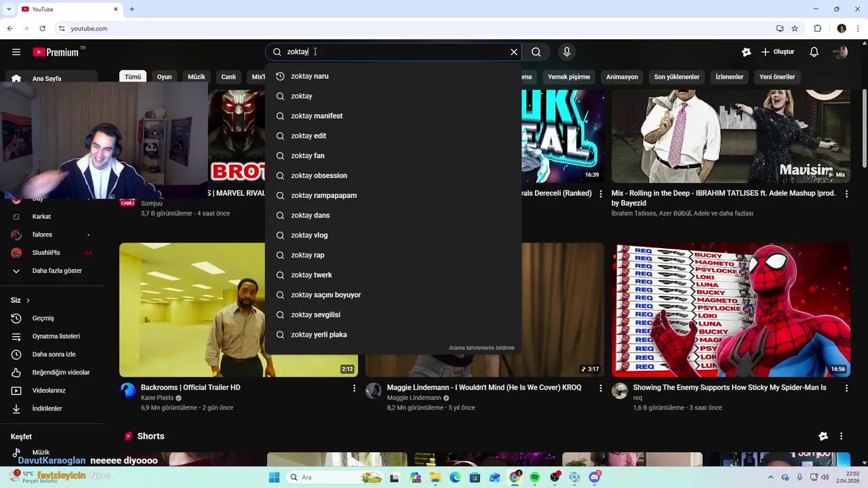Click the magnifier search submit button
Screen dimensions: 868x488
(x=536, y=52)
